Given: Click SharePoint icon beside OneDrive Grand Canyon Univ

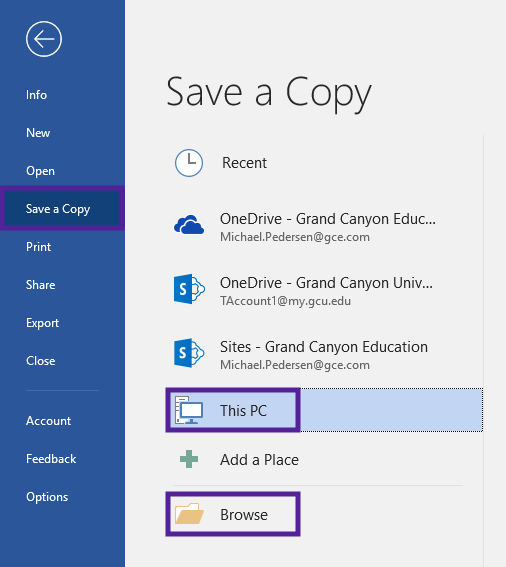Looking at the screenshot, I should (x=189, y=289).
